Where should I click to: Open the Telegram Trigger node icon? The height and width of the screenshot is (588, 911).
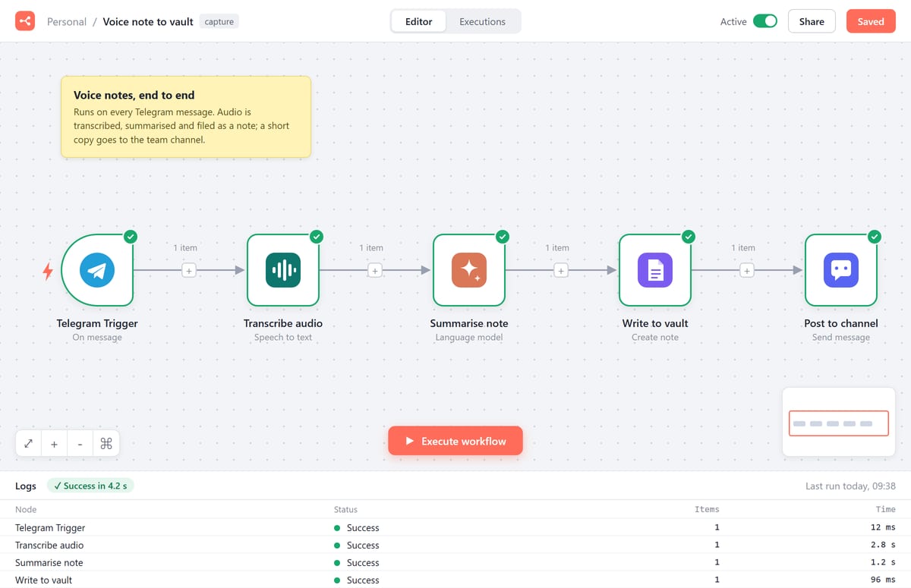click(x=97, y=270)
